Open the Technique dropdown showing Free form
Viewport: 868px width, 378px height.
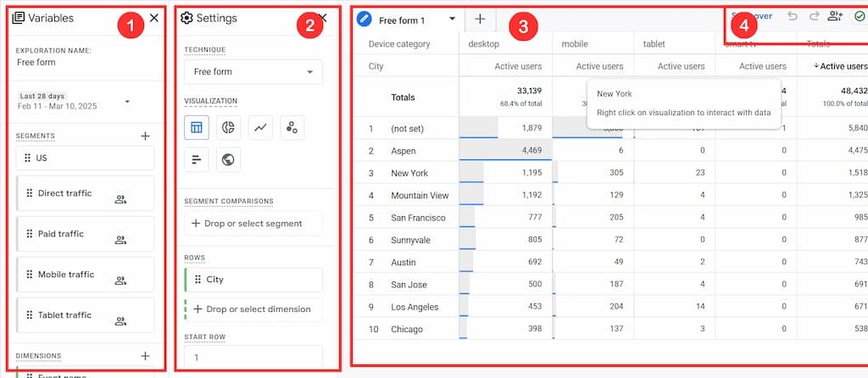coord(253,72)
